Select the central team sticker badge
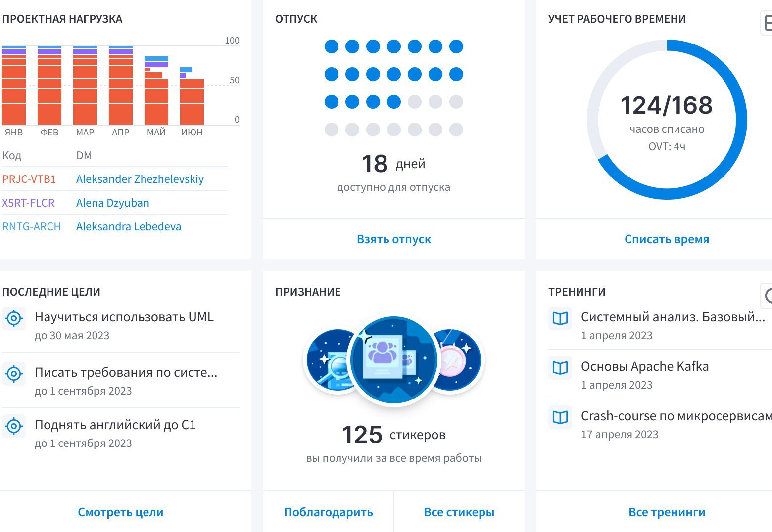Image resolution: width=772 pixels, height=532 pixels. (393, 360)
